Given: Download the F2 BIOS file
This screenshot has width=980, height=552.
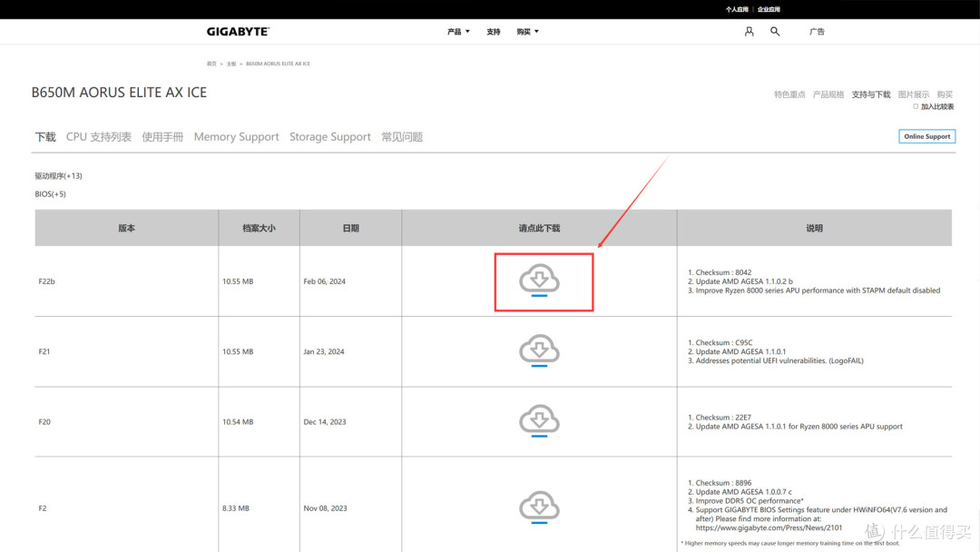Looking at the screenshot, I should [x=539, y=507].
